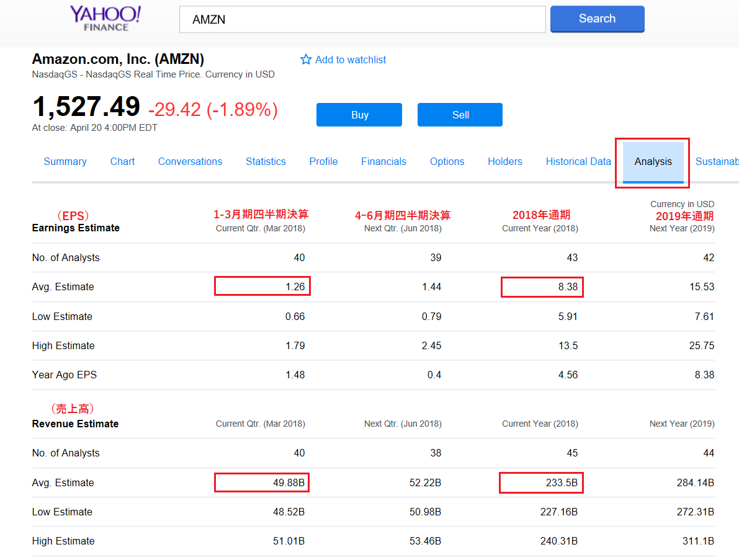Click the EPS high estimate 25.75 cell
This screenshot has height=560, width=739.
[702, 345]
